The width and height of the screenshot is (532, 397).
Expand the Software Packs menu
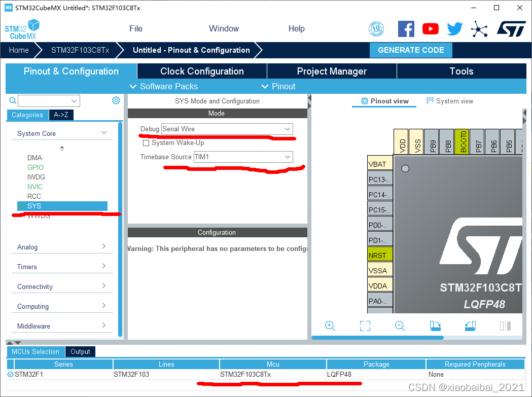pos(163,86)
